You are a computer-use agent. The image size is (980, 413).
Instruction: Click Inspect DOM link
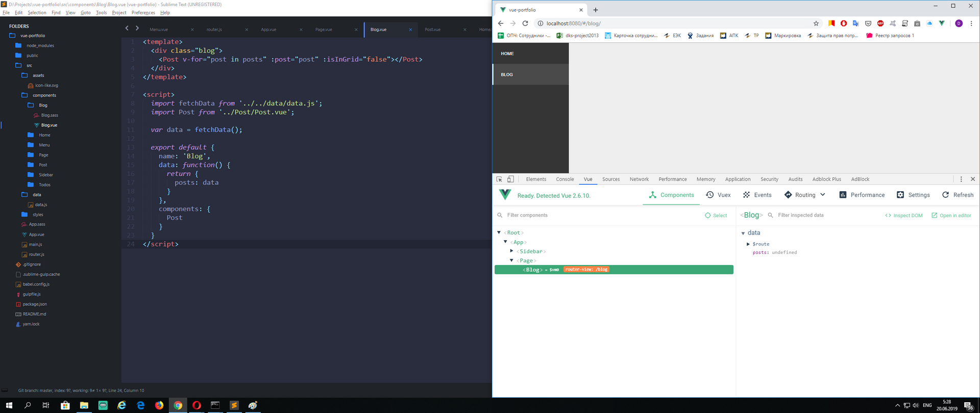(903, 215)
